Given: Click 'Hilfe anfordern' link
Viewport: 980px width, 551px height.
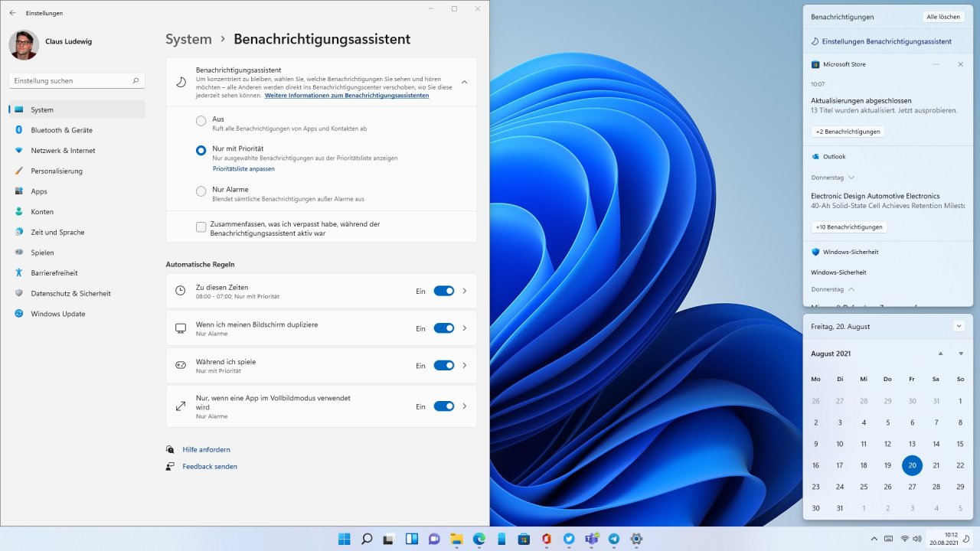Looking at the screenshot, I should 206,449.
